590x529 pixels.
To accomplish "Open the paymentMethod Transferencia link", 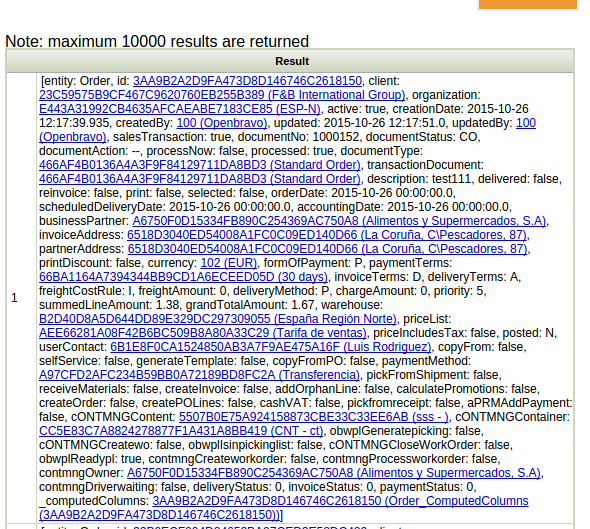I will [200, 375].
